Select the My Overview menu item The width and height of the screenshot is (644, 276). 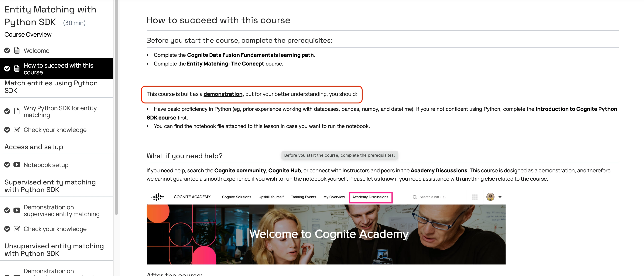click(x=334, y=197)
